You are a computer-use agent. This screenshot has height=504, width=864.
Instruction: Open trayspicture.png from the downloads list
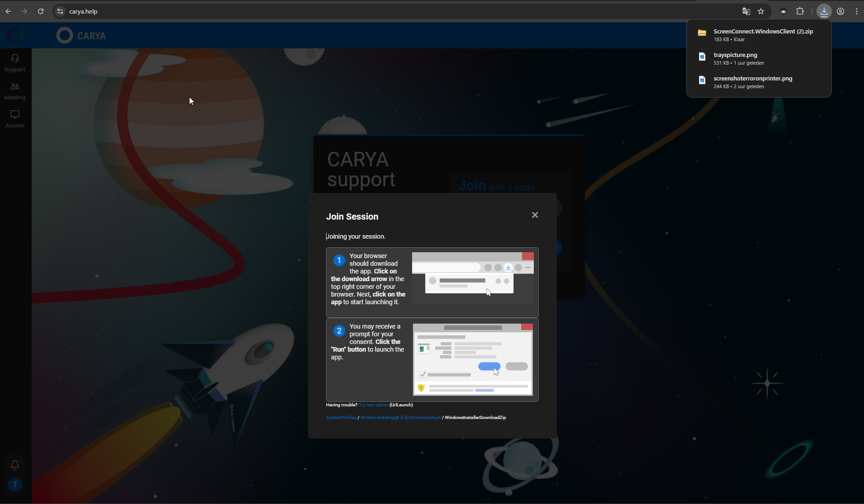759,58
